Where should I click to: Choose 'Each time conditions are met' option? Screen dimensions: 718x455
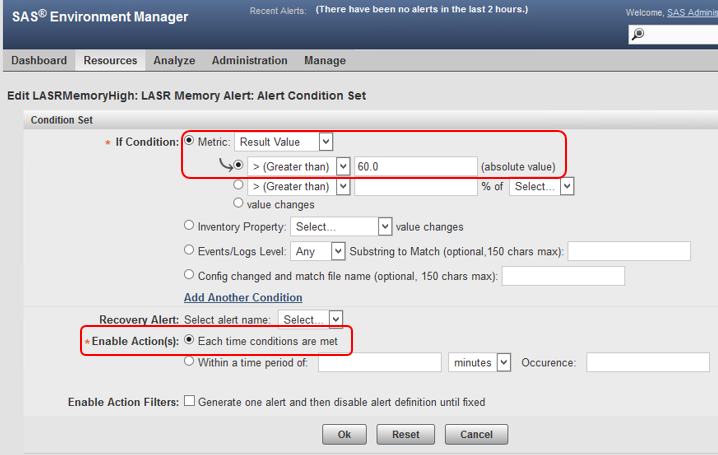(x=189, y=340)
